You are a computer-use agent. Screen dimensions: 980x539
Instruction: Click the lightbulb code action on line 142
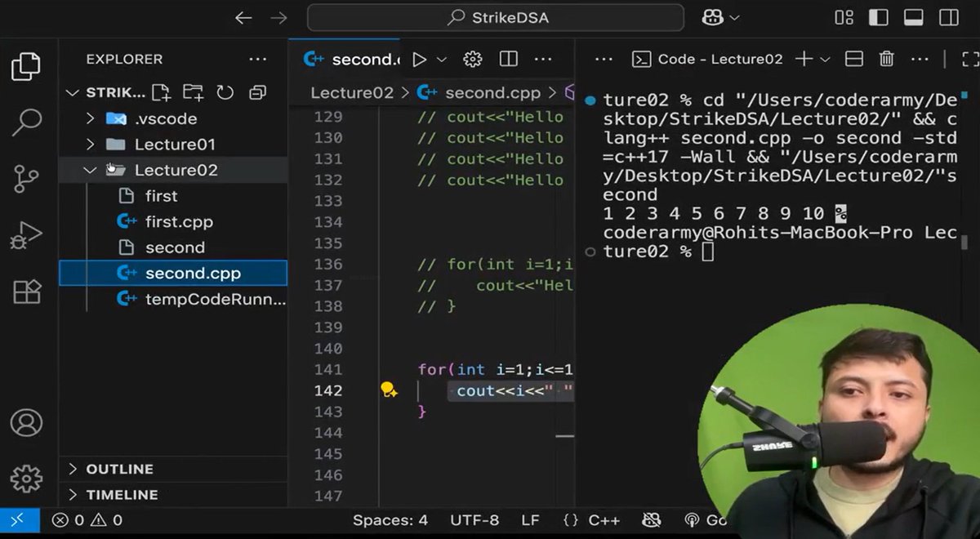389,390
